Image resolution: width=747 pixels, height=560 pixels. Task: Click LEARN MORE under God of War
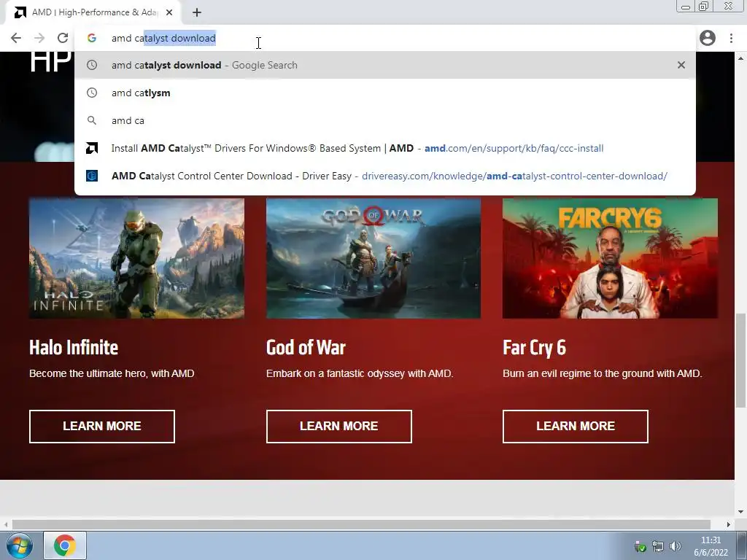click(339, 426)
